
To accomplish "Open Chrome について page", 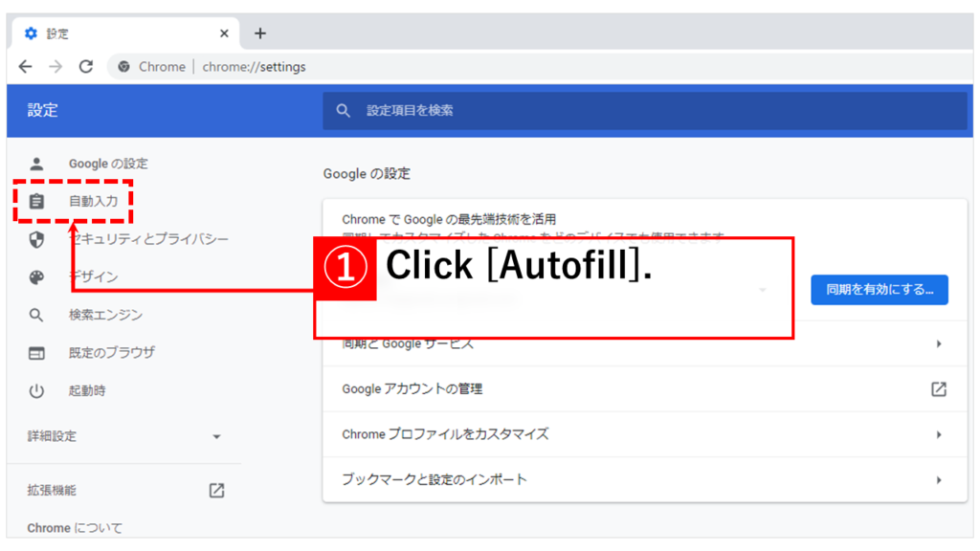I will 75,528.
